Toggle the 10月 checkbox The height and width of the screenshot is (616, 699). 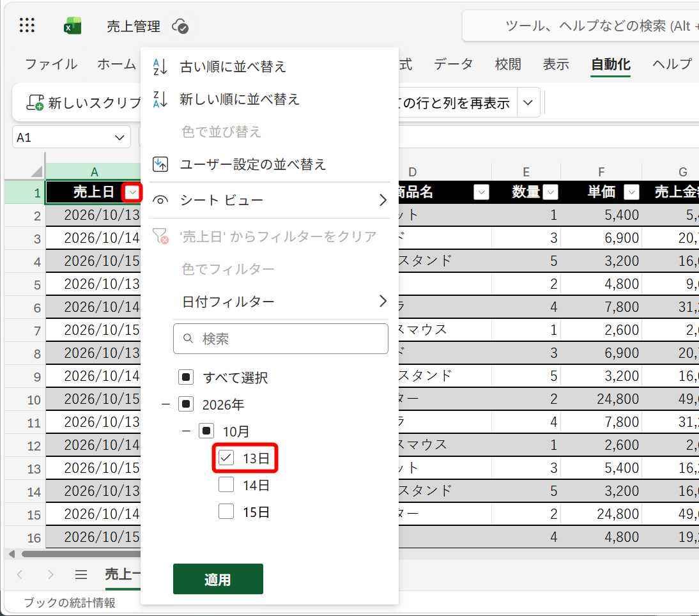click(x=206, y=431)
